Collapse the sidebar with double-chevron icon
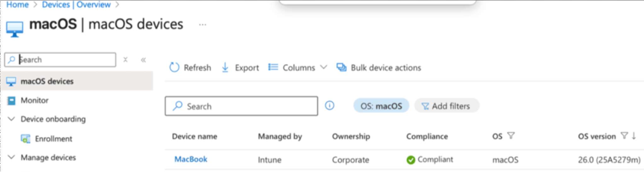The width and height of the screenshot is (644, 172). 143,60
